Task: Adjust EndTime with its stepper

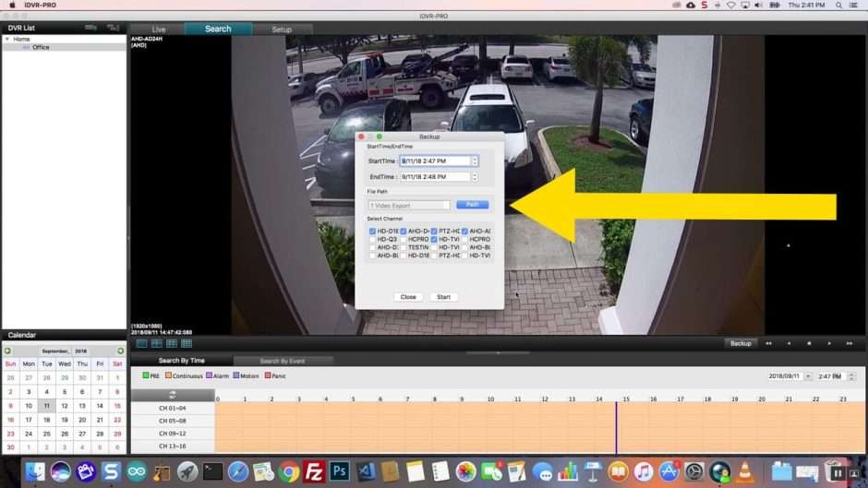Action: (x=475, y=177)
